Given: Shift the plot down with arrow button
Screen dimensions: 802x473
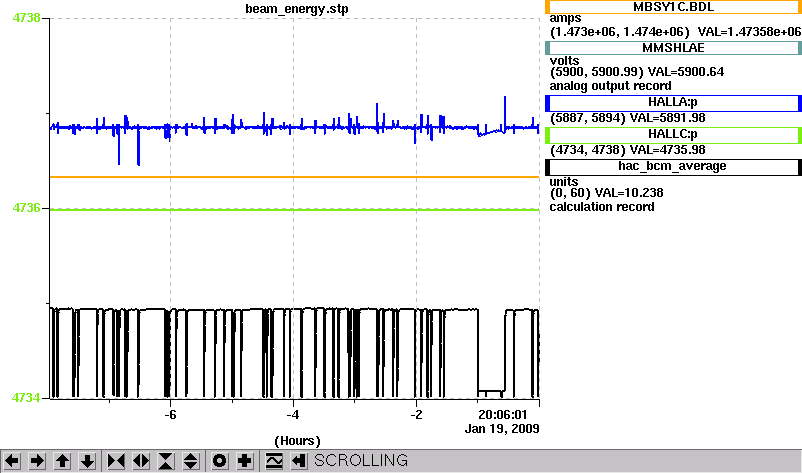Looking at the screenshot, I should pos(87,461).
